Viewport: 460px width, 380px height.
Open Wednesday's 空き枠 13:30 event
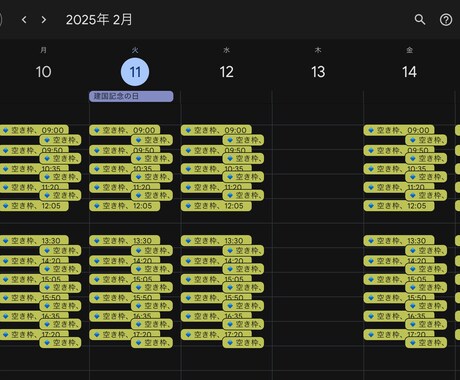tap(216, 240)
